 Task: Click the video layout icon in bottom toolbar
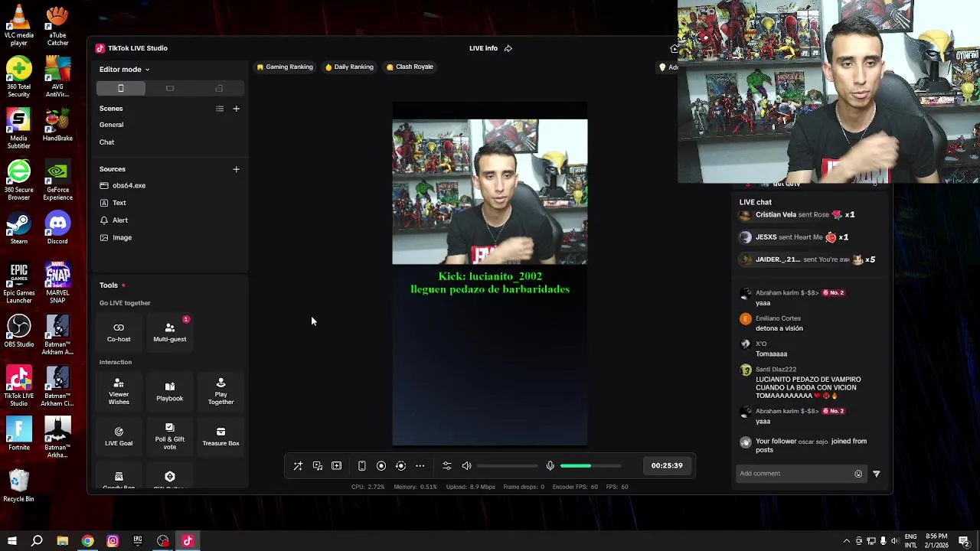coord(336,465)
